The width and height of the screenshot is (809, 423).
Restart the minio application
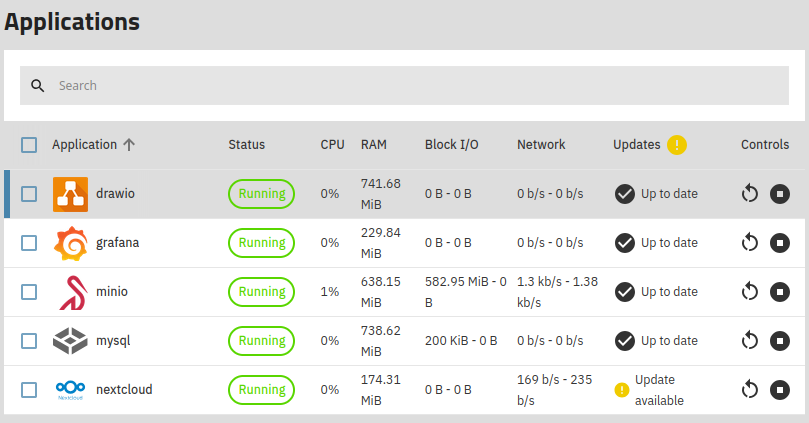(x=750, y=292)
